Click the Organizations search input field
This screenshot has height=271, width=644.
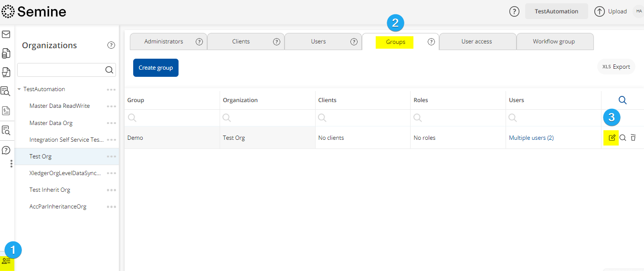tap(61, 70)
